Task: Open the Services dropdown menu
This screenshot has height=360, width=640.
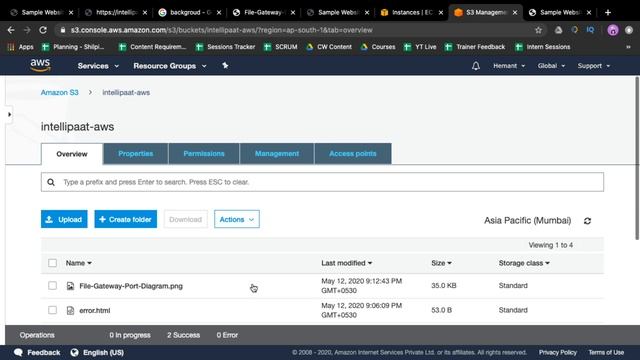Action: (x=98, y=66)
